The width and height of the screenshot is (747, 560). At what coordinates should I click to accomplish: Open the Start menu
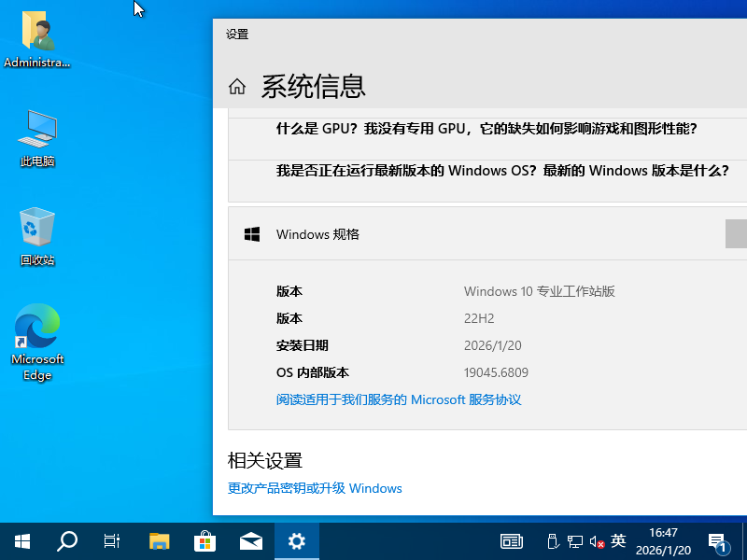21,540
